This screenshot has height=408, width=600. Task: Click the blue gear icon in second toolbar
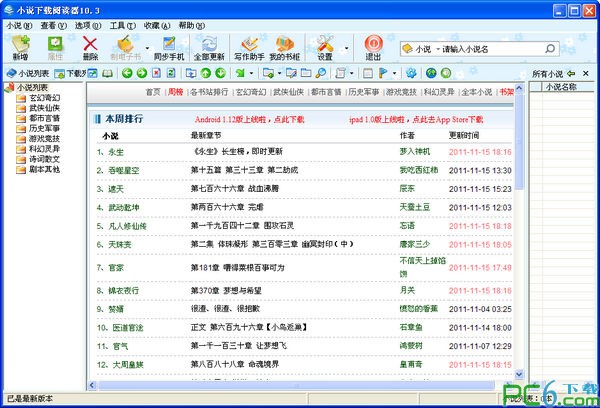(x=411, y=73)
